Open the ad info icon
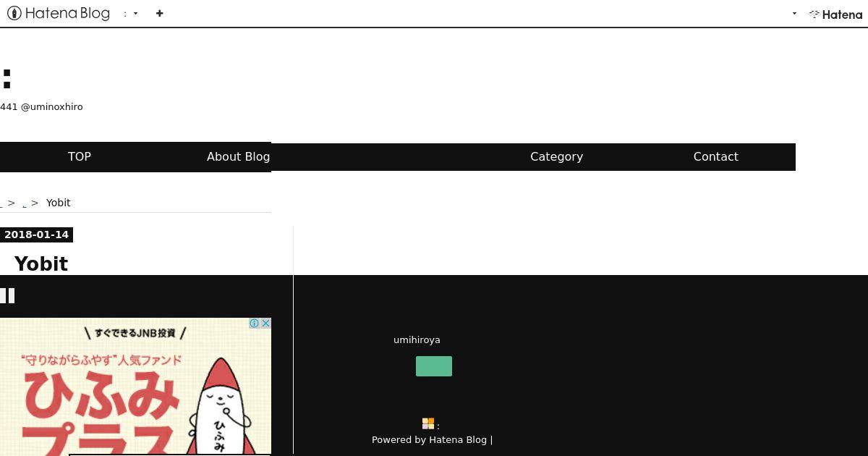This screenshot has height=456, width=868. (x=254, y=323)
